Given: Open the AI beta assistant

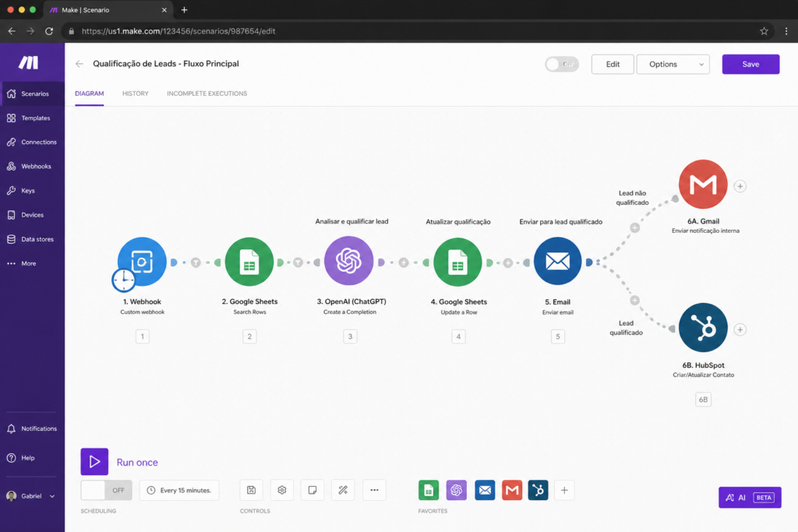Looking at the screenshot, I should (x=750, y=498).
